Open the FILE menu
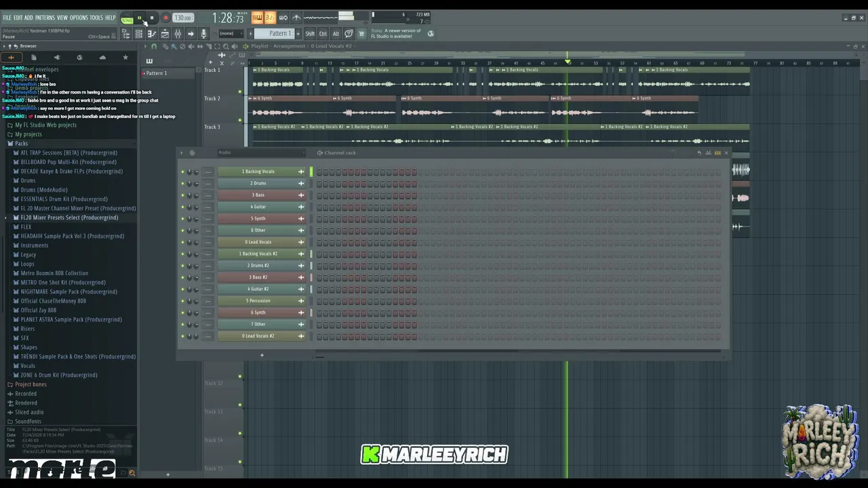 click(x=7, y=18)
